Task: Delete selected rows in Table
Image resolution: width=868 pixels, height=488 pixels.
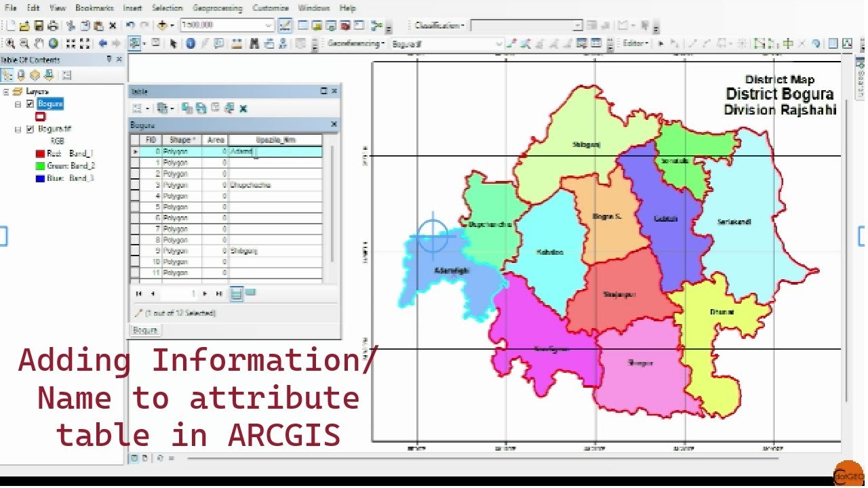Action: pyautogui.click(x=243, y=108)
